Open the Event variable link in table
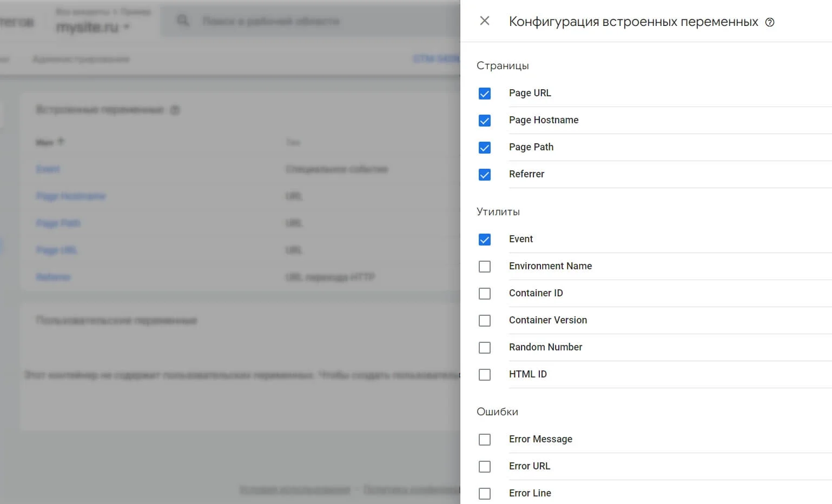This screenshot has height=504, width=832. point(48,169)
